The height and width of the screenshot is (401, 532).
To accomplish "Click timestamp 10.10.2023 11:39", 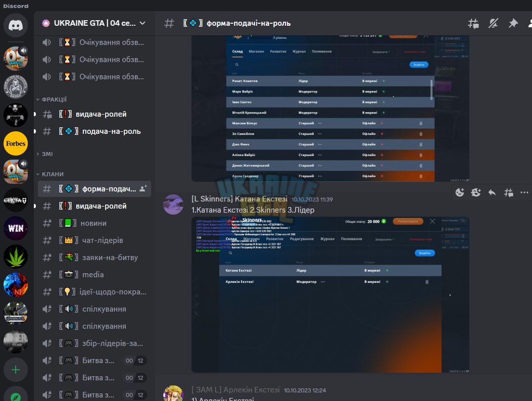I will click(312, 199).
